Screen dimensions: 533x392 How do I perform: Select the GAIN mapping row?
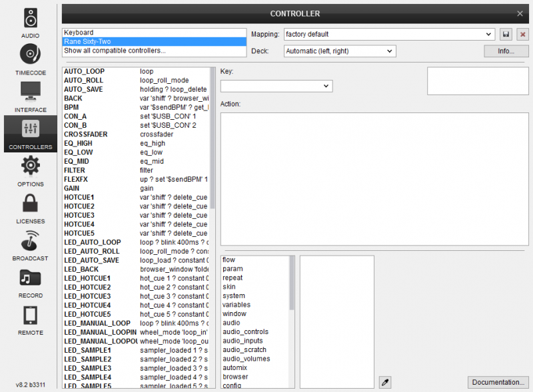[x=137, y=188]
